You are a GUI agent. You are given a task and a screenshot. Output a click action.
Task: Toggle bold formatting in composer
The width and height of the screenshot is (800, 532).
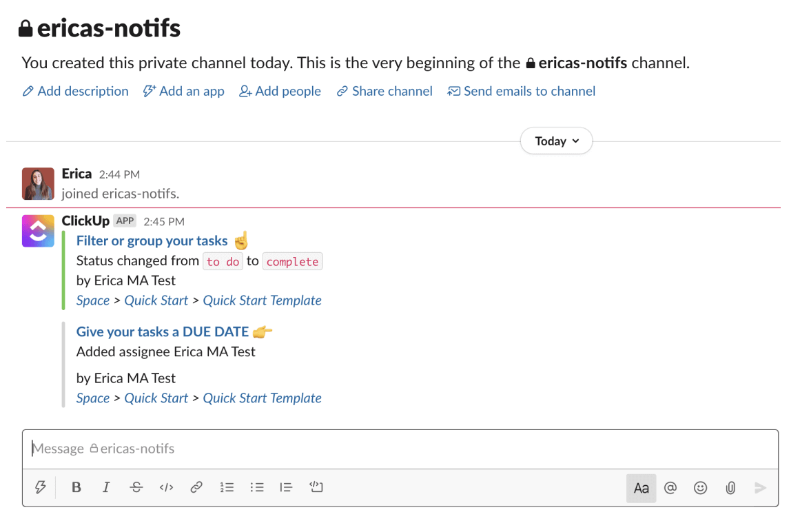[76, 487]
